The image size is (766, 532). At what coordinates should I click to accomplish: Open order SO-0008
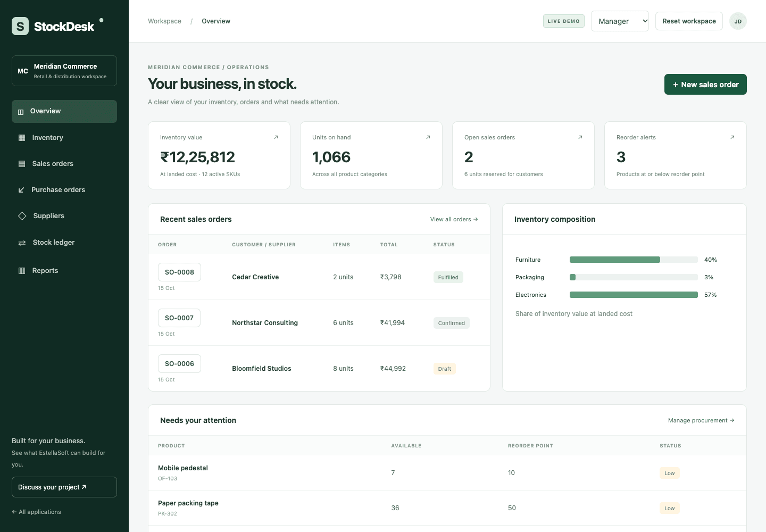coord(179,272)
